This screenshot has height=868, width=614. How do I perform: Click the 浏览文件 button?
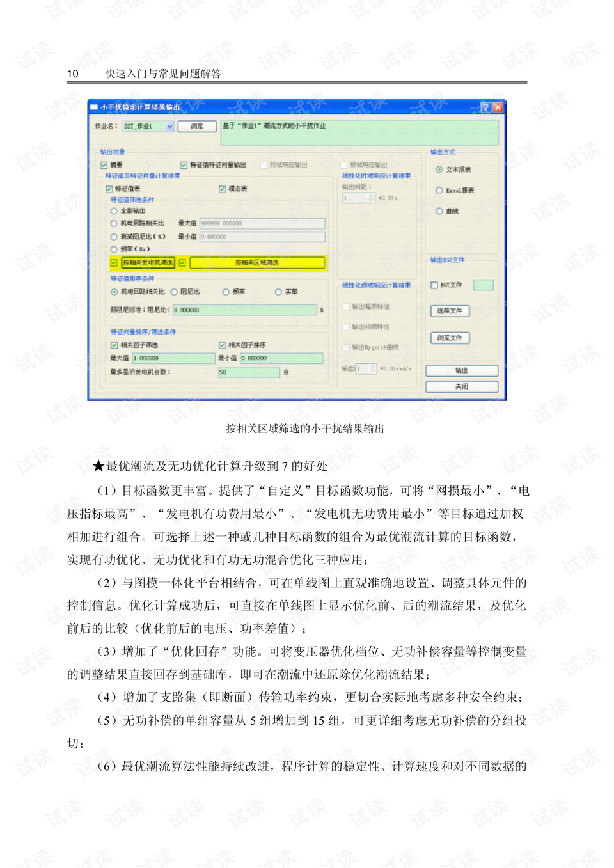pyautogui.click(x=450, y=338)
